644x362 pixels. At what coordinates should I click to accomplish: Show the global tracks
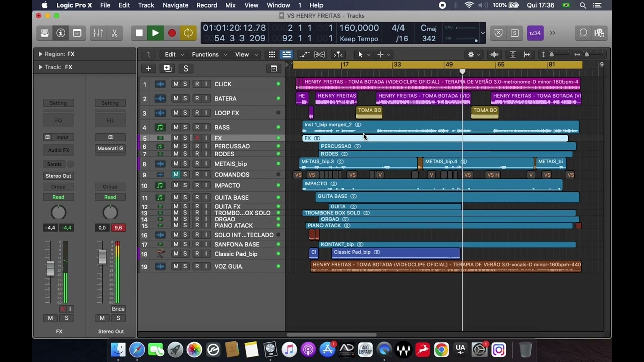click(274, 68)
